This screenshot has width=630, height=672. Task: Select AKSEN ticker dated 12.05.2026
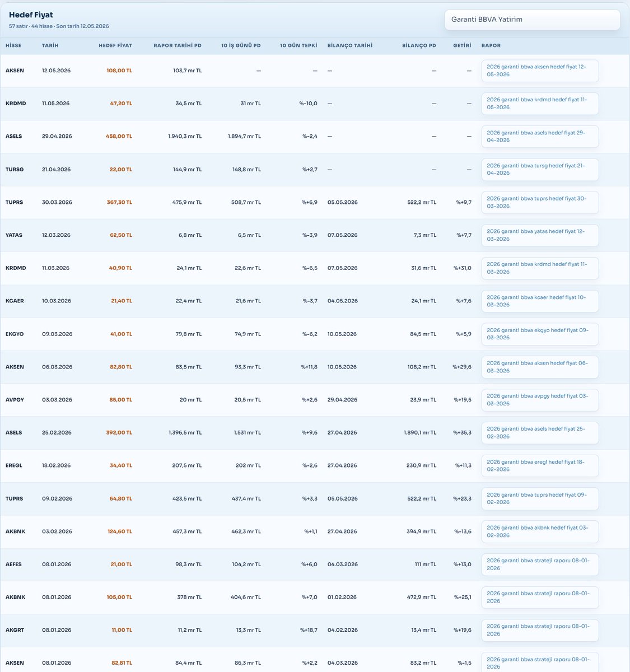point(15,71)
